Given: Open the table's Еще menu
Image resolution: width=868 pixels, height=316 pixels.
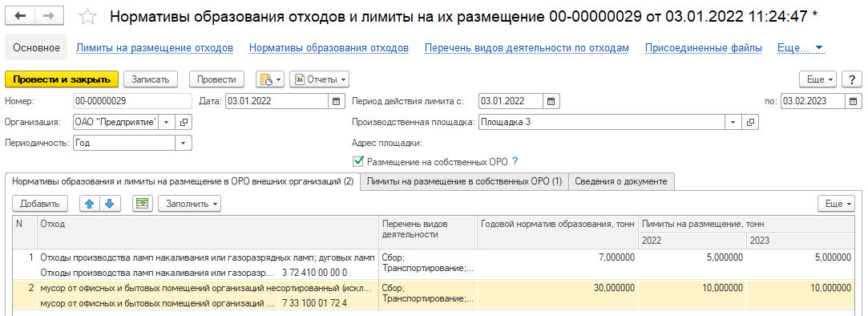Looking at the screenshot, I should (x=836, y=204).
